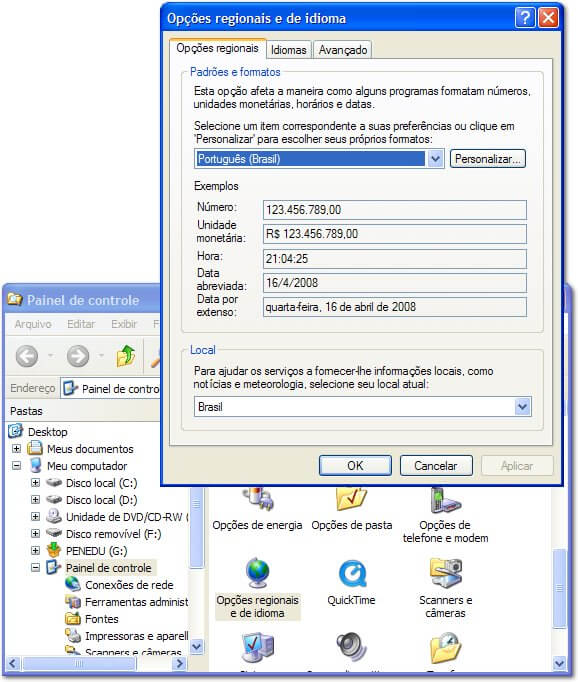Click the Data por extenso example field
The height and width of the screenshot is (682, 578).
point(394,307)
